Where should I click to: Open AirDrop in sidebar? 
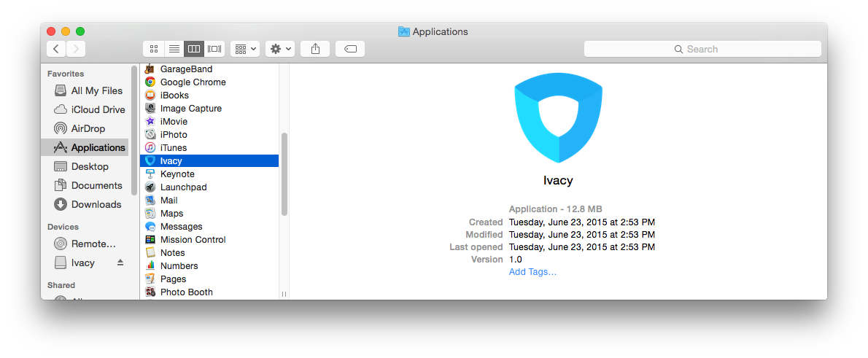80,128
